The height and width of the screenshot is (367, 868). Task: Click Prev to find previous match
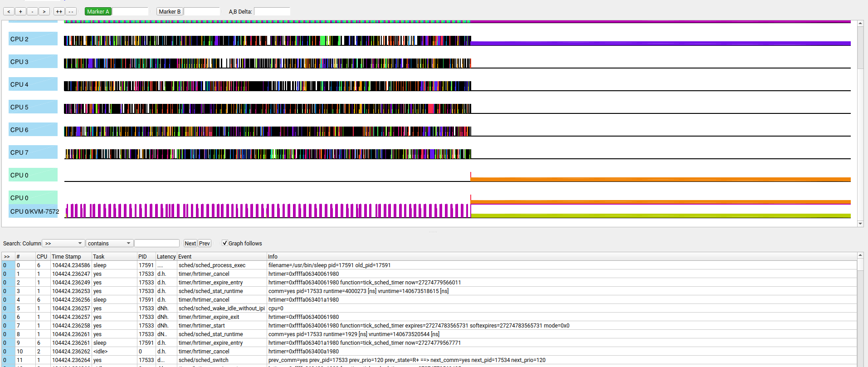point(205,244)
